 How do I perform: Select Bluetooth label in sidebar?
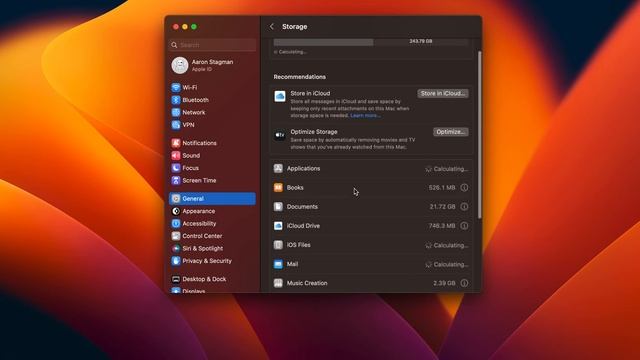[196, 100]
